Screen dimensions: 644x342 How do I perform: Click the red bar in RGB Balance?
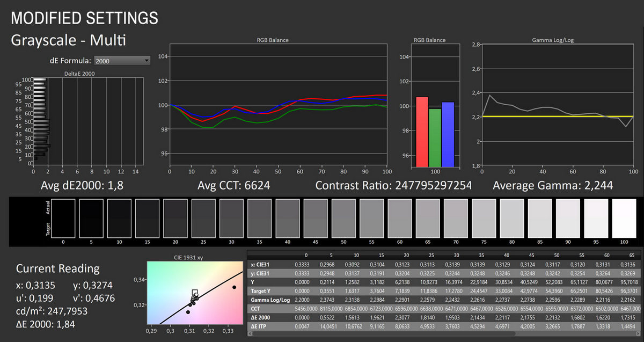(x=422, y=132)
